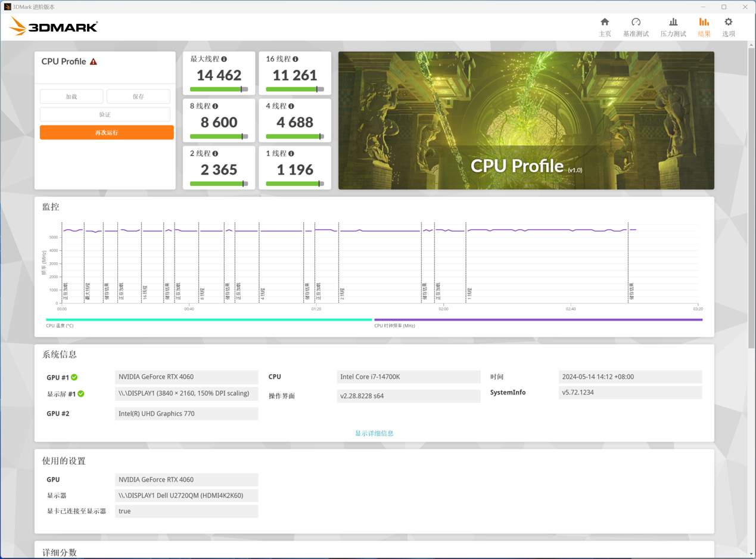Toggle the CPU 温度 legend line
The width and height of the screenshot is (756, 559).
[209, 321]
